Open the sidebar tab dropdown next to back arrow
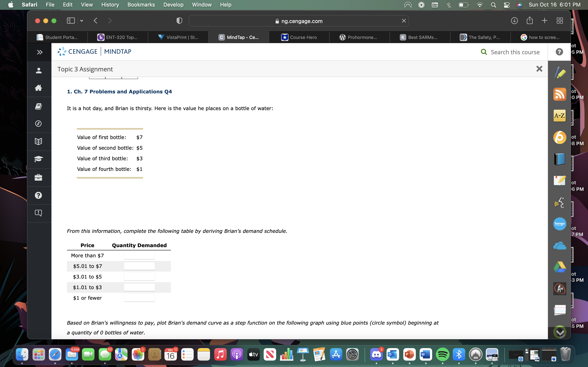 (82, 21)
